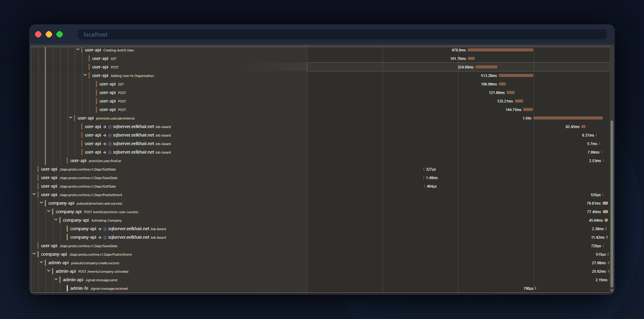Collapse the admin-api signalr.message.send span
Screen dimensions: 644x319
tap(56, 280)
